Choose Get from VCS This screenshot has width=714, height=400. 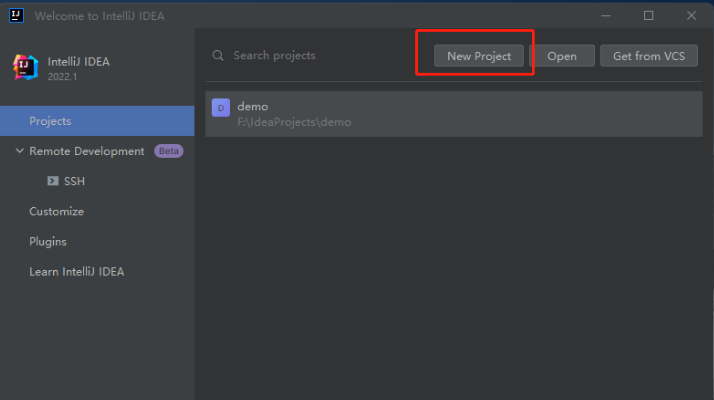point(648,56)
